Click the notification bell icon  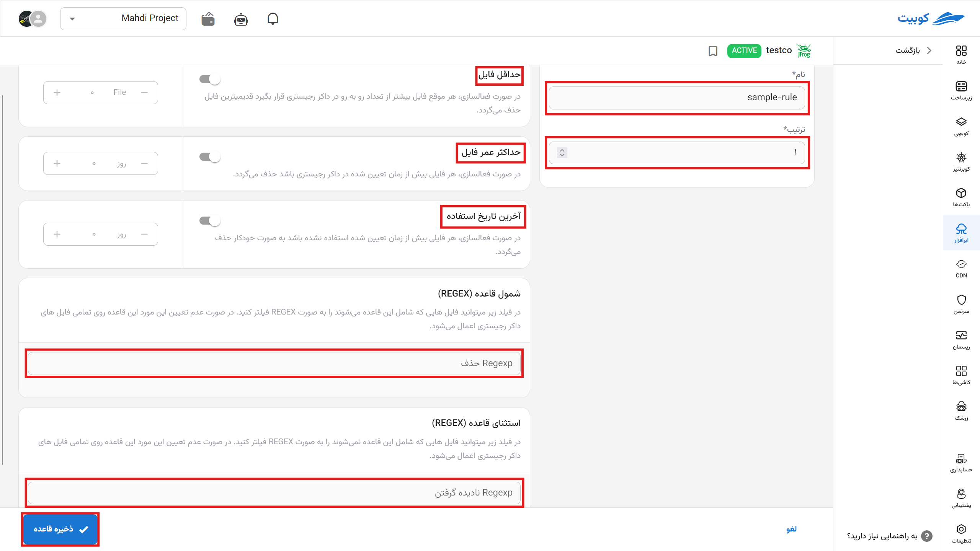click(x=273, y=18)
